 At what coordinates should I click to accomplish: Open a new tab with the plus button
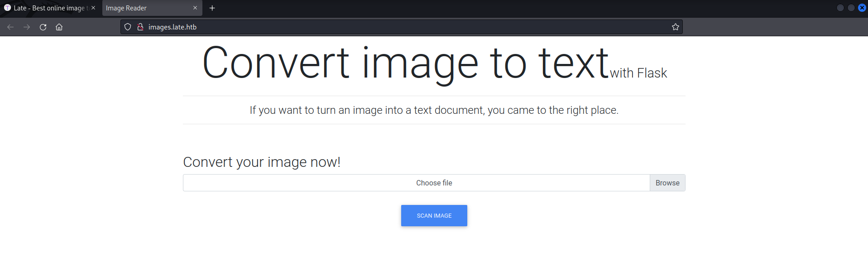click(x=212, y=8)
